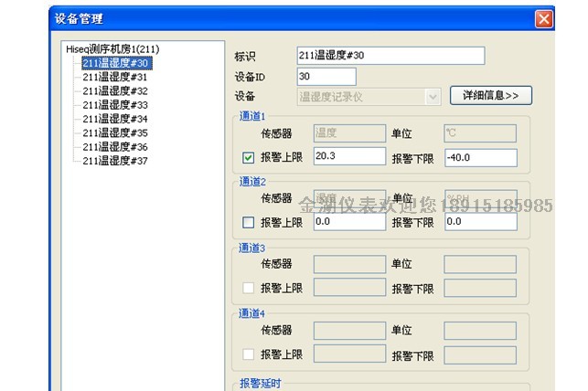Click the 通道1 报警上限 value 20.3
The image size is (588, 391).
[x=349, y=156]
